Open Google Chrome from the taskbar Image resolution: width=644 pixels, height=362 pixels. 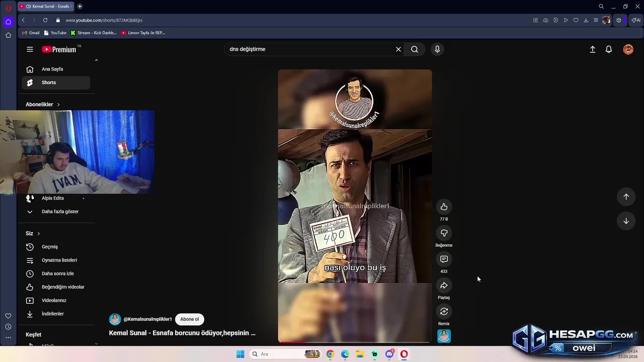[x=330, y=354]
